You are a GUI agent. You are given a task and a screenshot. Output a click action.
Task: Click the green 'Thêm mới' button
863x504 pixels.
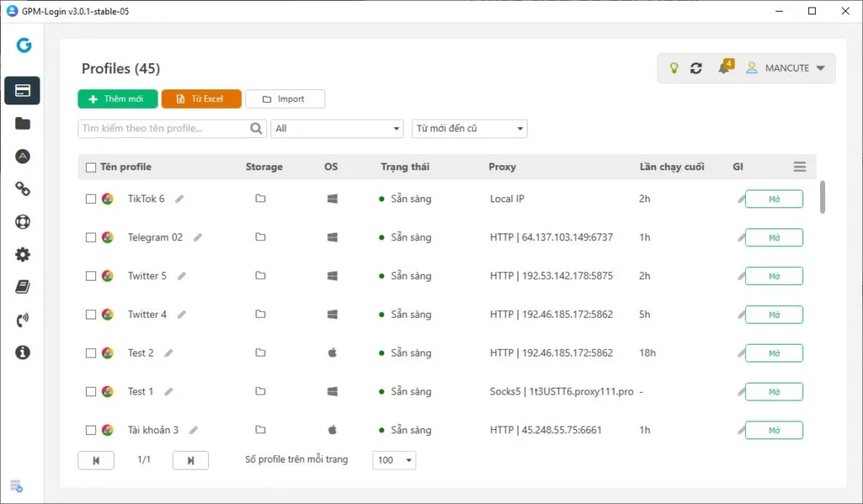click(x=116, y=99)
